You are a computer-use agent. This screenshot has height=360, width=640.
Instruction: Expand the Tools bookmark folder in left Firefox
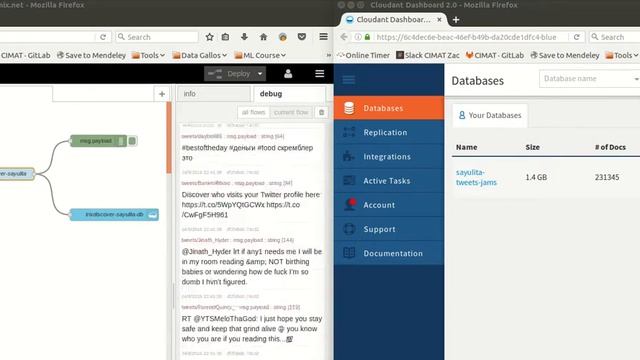(x=149, y=55)
